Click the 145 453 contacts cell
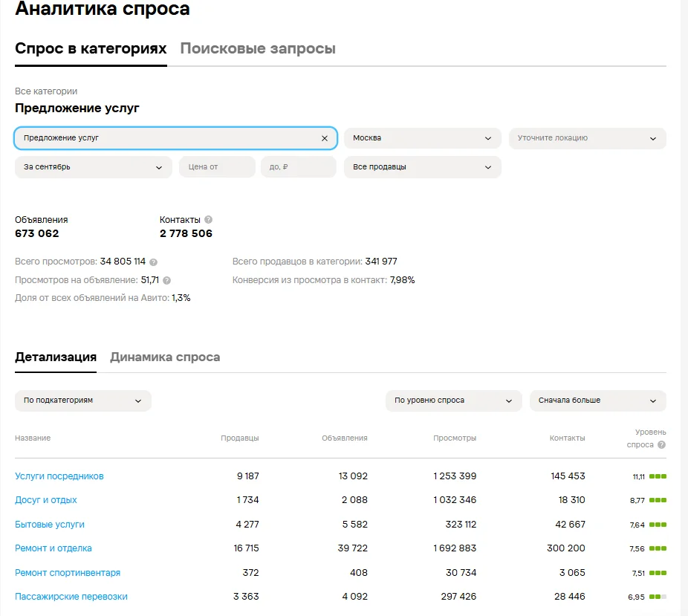Screen dimensions: 688x616 click(x=568, y=476)
